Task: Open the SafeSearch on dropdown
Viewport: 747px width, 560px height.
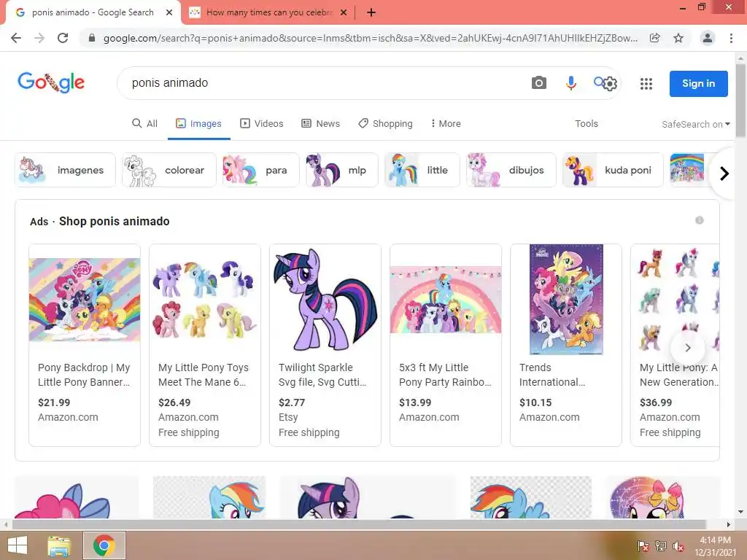Action: 695,124
